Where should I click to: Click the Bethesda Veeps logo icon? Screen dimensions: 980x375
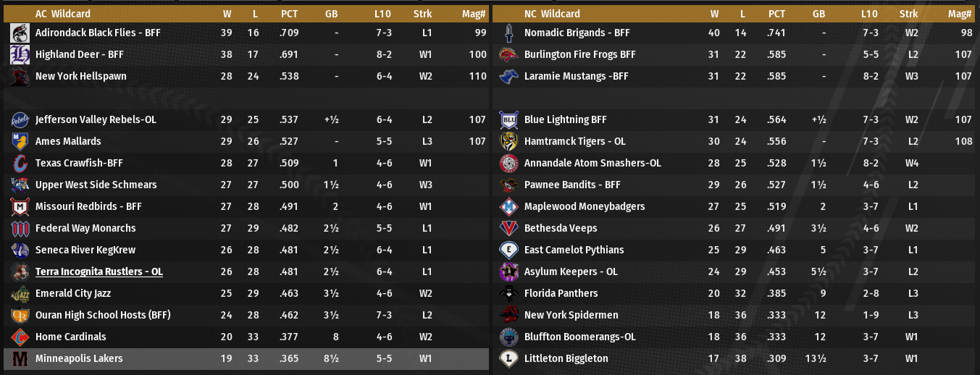coord(508,228)
